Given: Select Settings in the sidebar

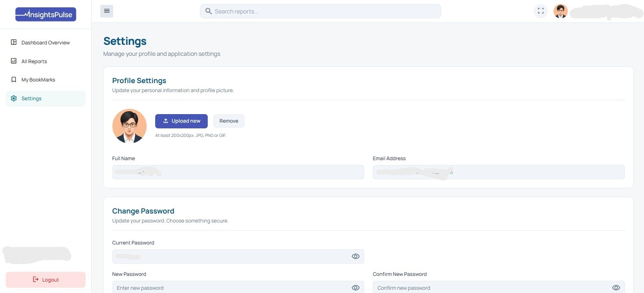Looking at the screenshot, I should (x=46, y=99).
